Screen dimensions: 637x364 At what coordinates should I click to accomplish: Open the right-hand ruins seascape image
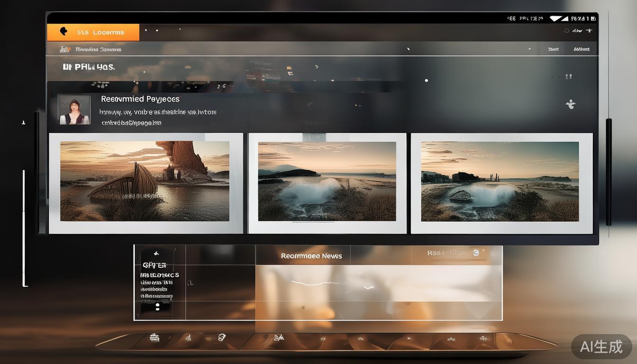tap(500, 181)
